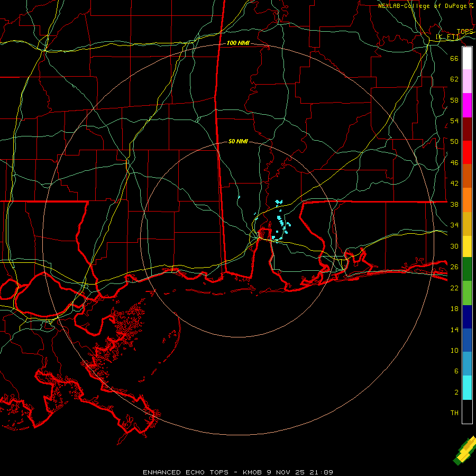Click the TH legend label
This screenshot has width=476, height=476.
point(454,413)
